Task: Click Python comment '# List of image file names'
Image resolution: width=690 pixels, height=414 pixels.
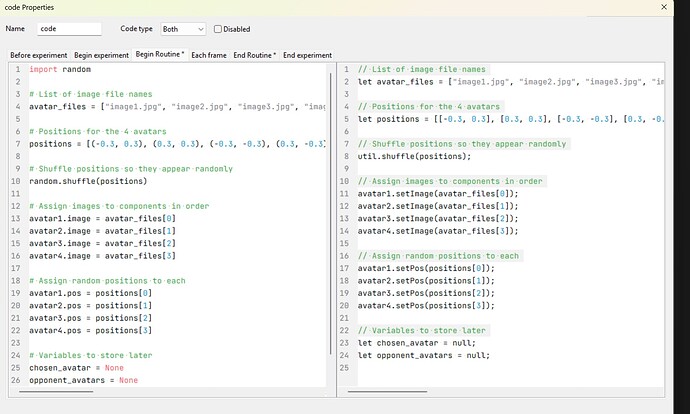Action: [x=91, y=94]
